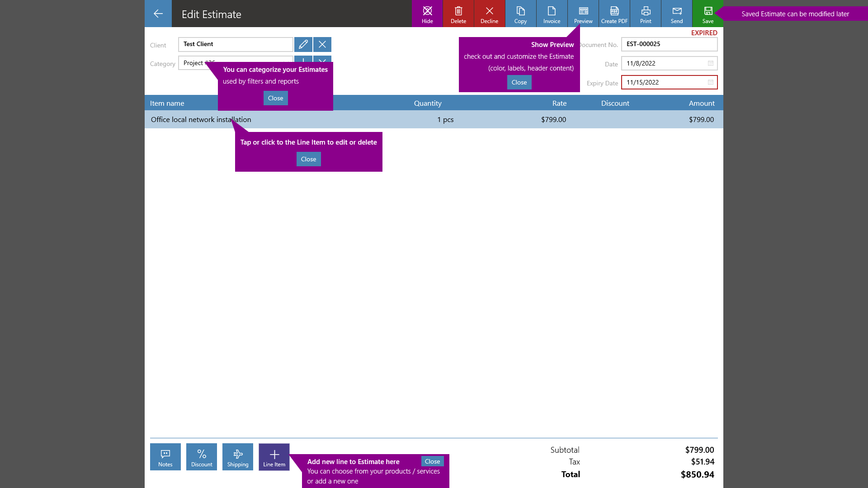Hide the estimate

click(427, 14)
